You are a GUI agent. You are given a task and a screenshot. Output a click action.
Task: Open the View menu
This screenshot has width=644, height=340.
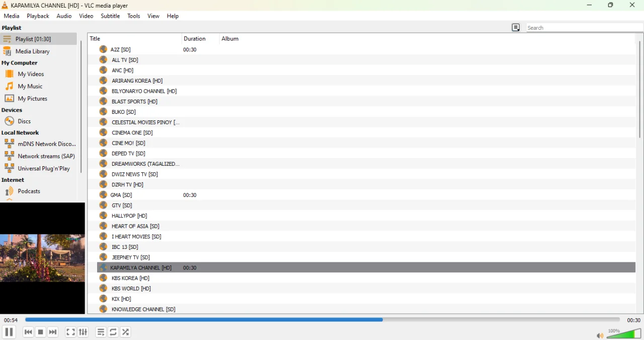[153, 16]
